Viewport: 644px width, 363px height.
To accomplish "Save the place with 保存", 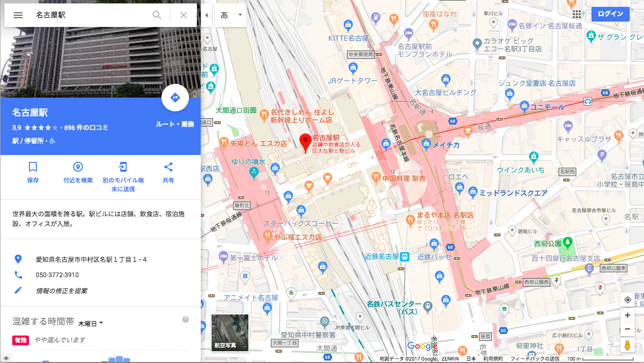I will 33,173.
